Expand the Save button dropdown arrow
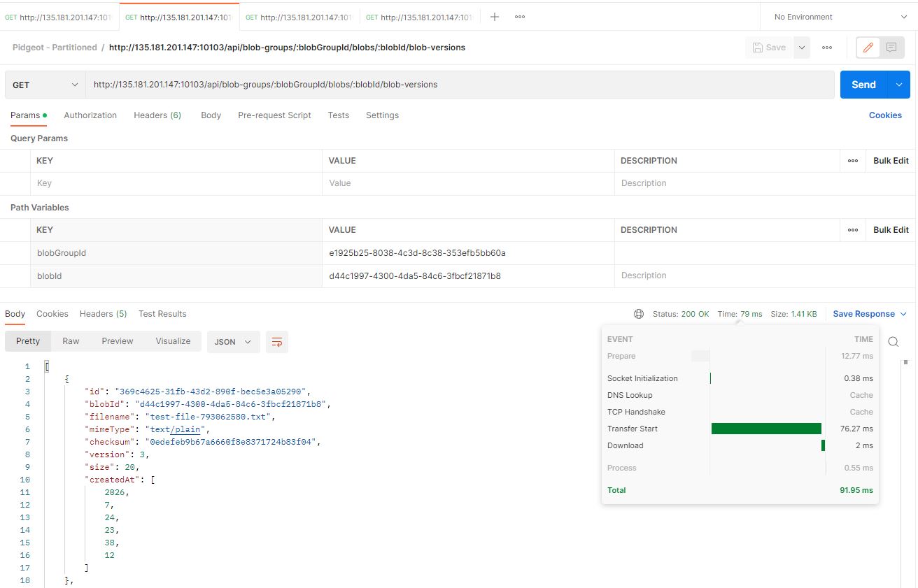Screen dimensions: 918x588 [802, 48]
